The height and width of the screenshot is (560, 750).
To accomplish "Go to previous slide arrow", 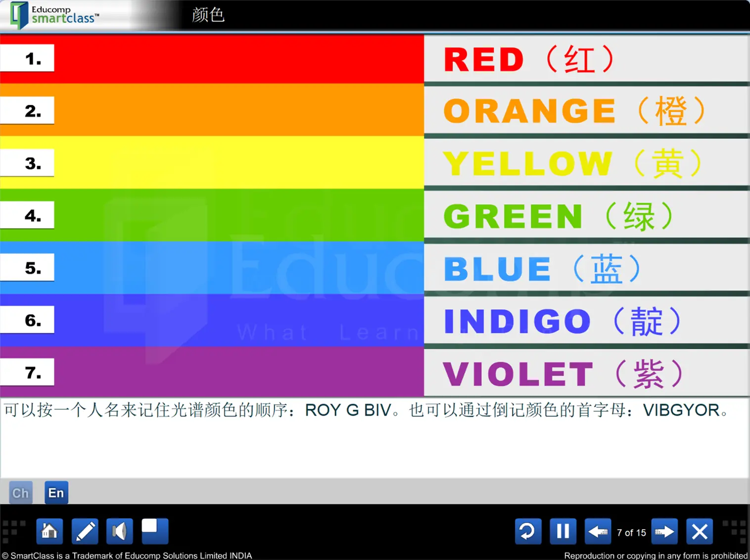I will pos(598,531).
